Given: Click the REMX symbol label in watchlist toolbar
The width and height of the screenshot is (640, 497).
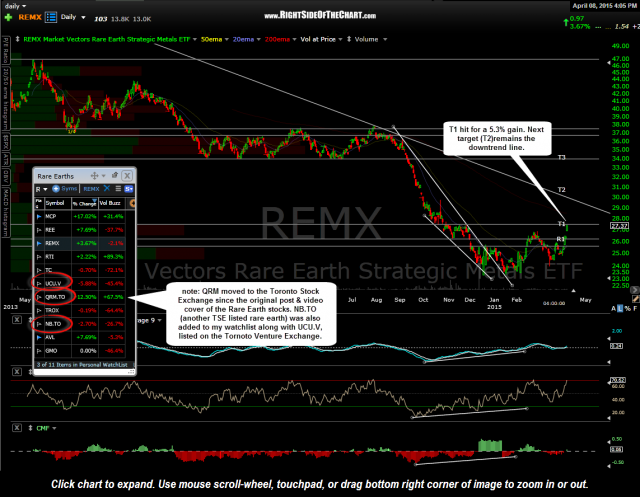Looking at the screenshot, I should [x=91, y=189].
